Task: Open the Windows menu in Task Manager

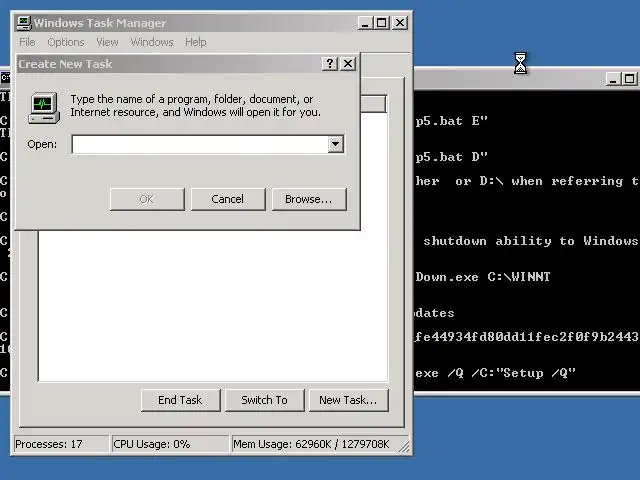Action: coord(152,42)
